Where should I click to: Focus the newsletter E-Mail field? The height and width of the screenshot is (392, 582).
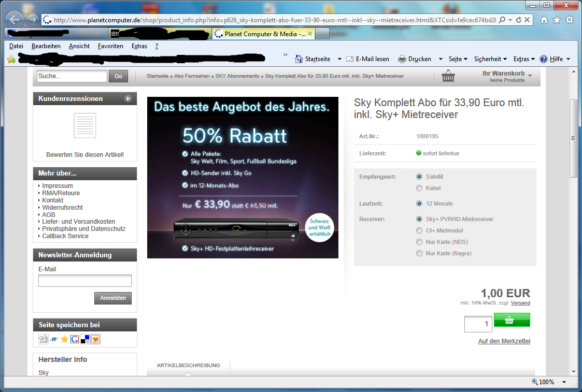[x=85, y=281]
